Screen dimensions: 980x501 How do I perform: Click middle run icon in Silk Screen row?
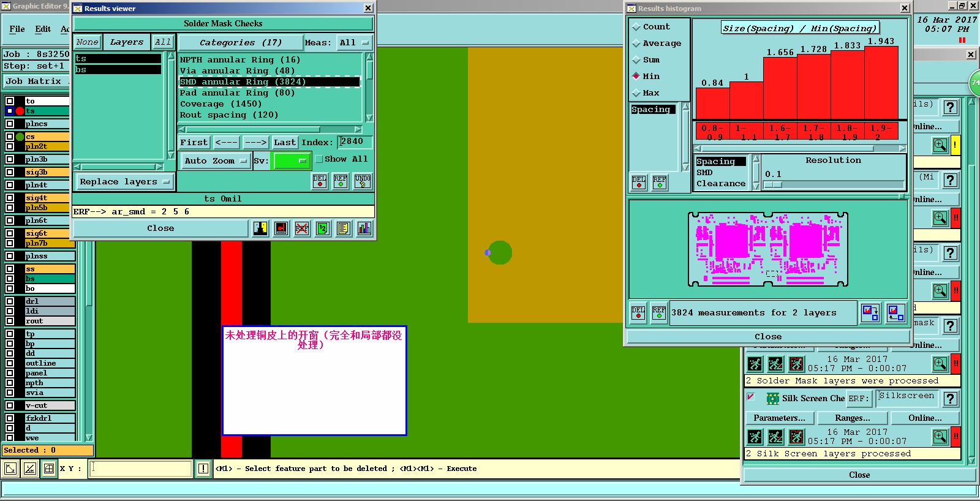[775, 437]
